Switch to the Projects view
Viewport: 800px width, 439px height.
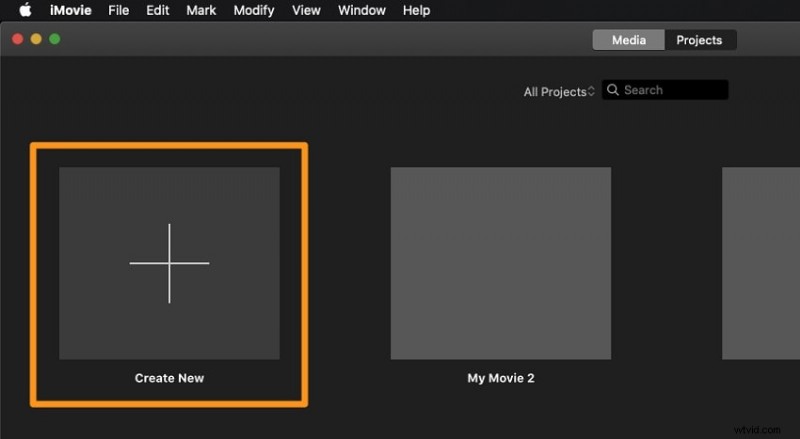pos(699,40)
